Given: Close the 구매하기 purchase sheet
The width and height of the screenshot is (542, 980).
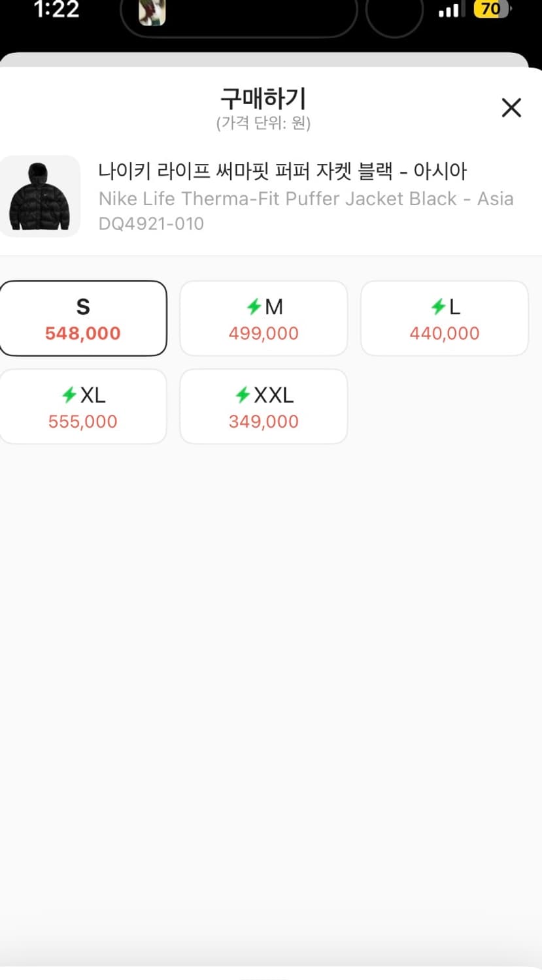Looking at the screenshot, I should 511,108.
